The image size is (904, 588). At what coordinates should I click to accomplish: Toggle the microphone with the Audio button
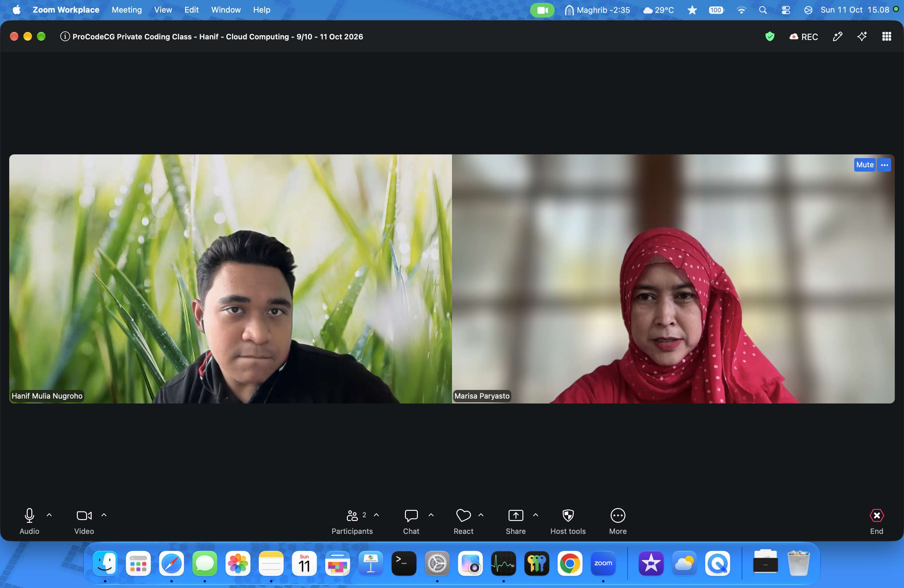(x=29, y=522)
